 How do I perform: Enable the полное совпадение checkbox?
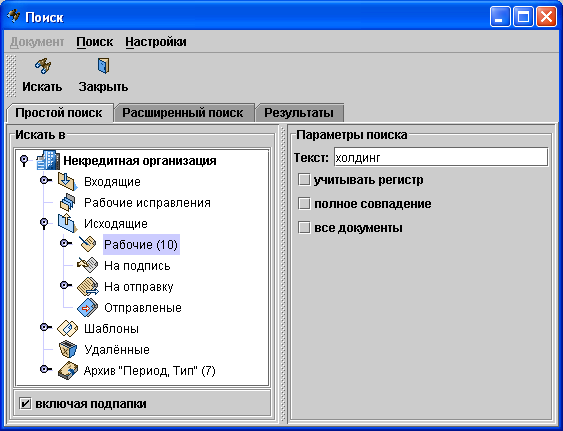[304, 204]
